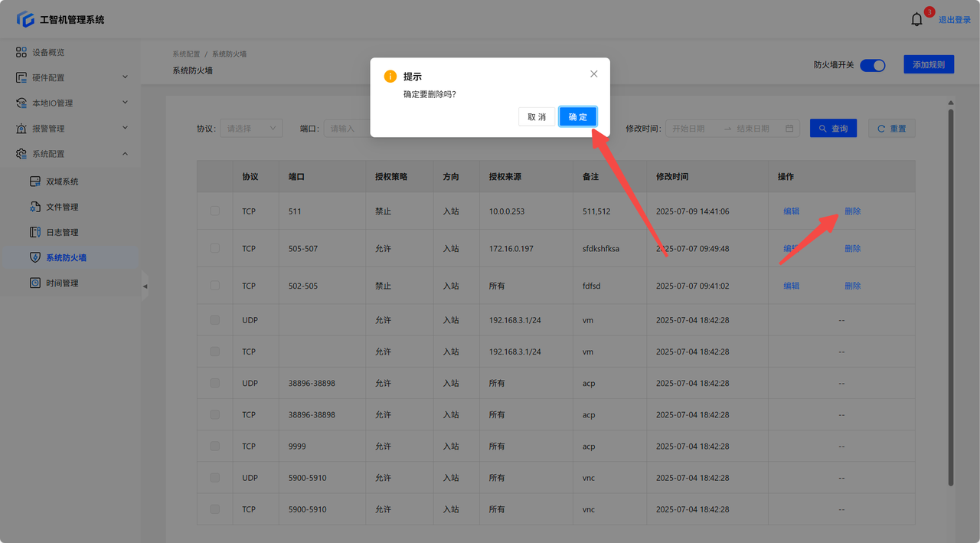Close the 提示 dialog with the X
This screenshot has width=980, height=543.
[x=593, y=74]
